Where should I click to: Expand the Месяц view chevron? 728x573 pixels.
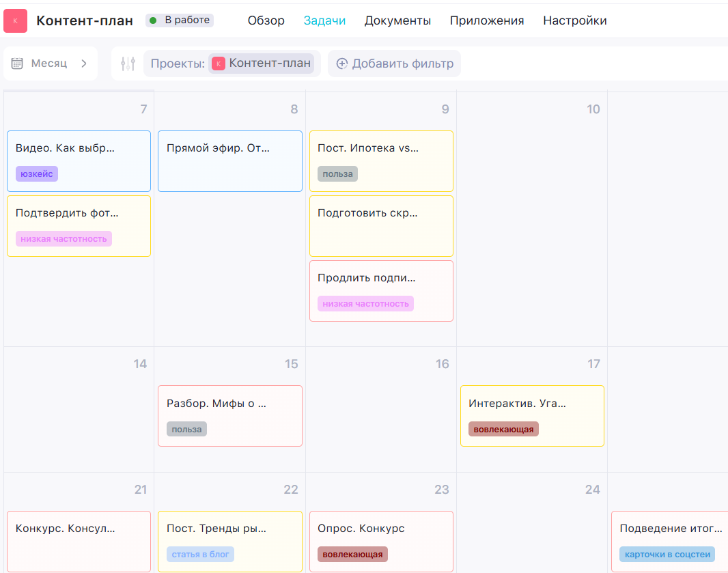coord(84,64)
